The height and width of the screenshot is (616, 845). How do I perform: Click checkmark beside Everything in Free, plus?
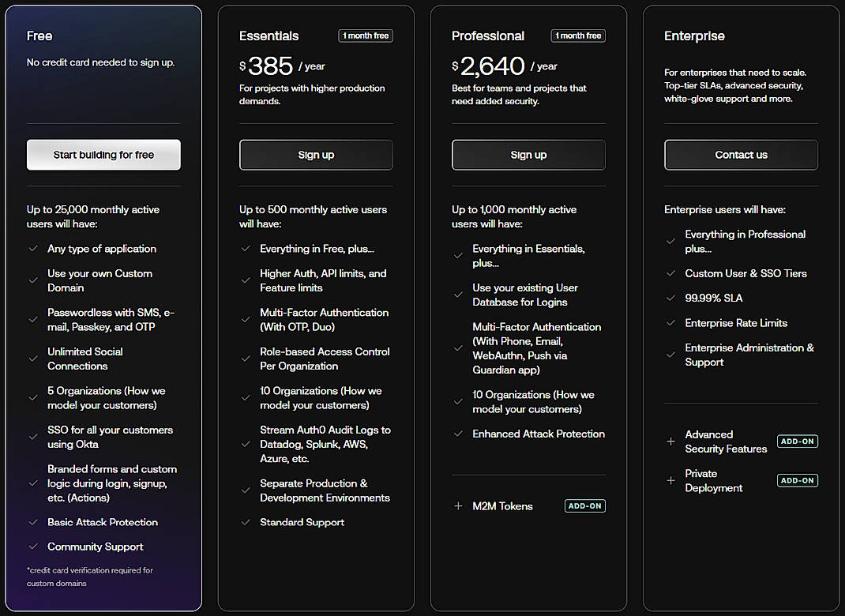[x=246, y=249]
